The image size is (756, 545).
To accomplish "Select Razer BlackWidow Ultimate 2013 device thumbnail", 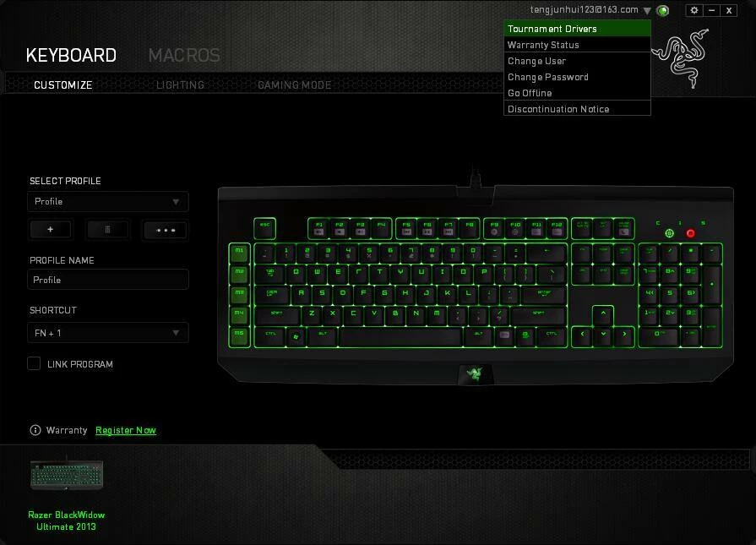I will [x=67, y=474].
